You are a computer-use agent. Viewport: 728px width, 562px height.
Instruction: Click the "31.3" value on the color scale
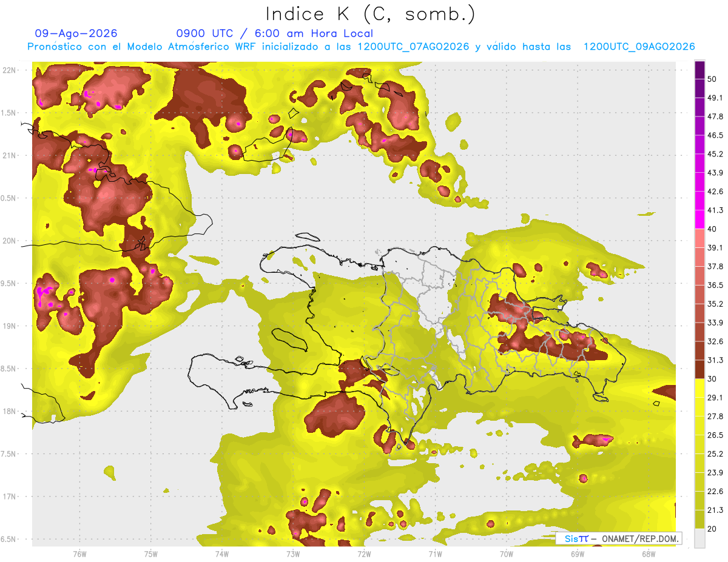[715, 360]
